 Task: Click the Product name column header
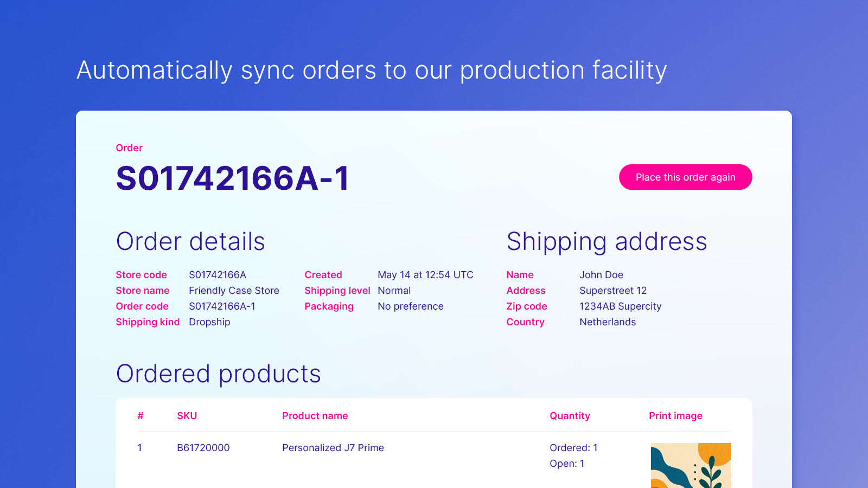point(315,416)
